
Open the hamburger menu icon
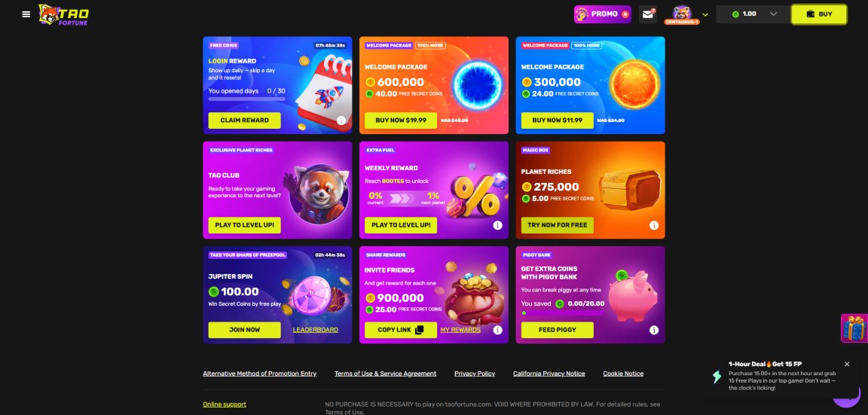pos(26,14)
